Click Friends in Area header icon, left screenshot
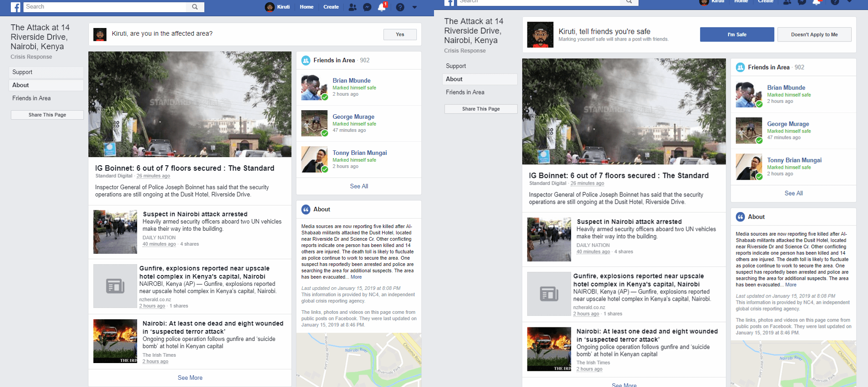 click(x=306, y=61)
